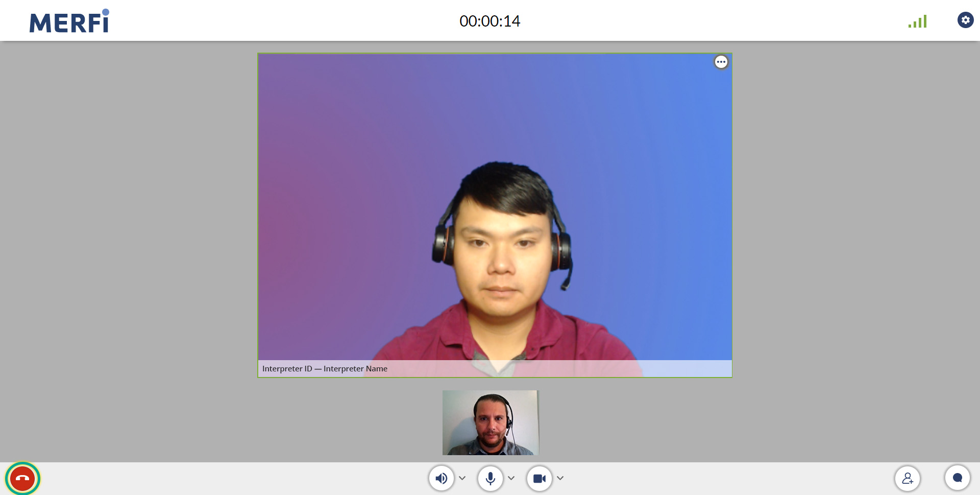980x495 pixels.
Task: Open the chat panel
Action: 957,479
